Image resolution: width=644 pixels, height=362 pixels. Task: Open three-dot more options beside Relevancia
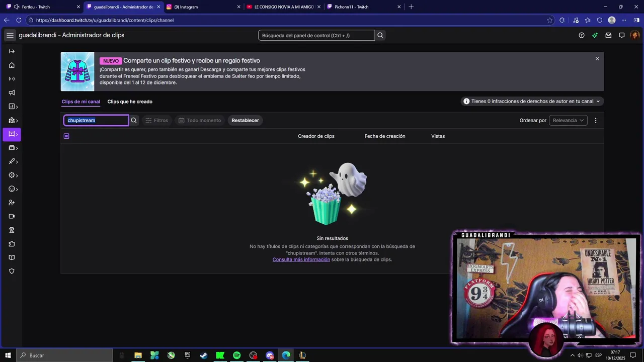click(596, 120)
